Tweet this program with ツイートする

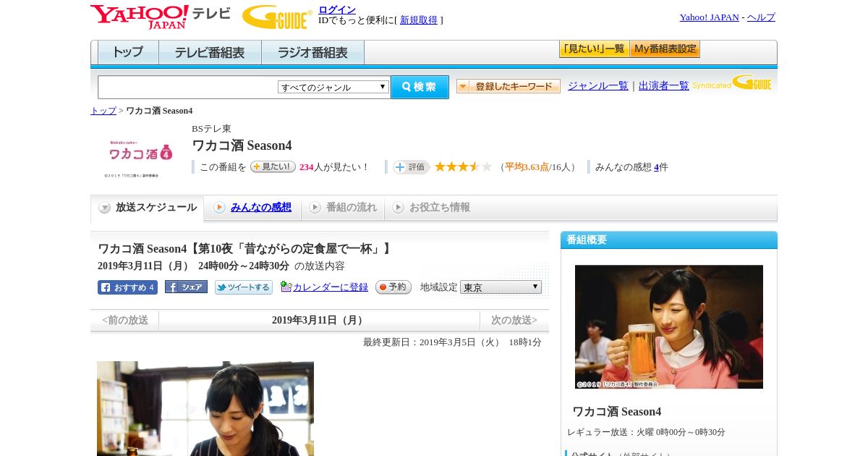click(x=244, y=287)
